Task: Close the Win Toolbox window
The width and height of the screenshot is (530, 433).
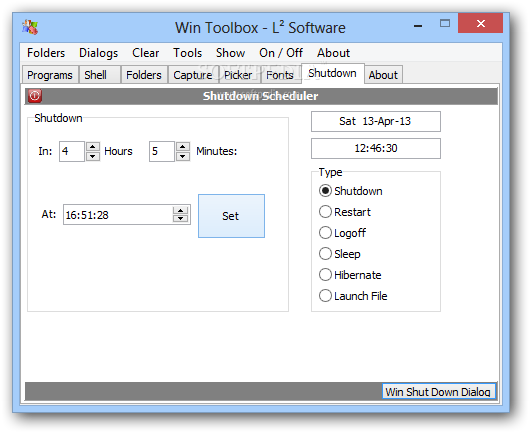Action: [x=480, y=23]
